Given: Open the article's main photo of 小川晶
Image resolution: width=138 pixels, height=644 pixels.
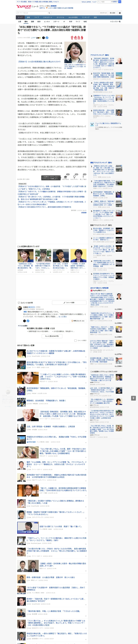Looking at the screenshot, I should 75,52.
